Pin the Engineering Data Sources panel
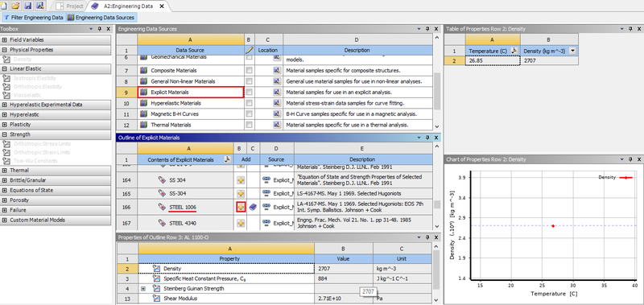644x305 pixels. (427, 29)
